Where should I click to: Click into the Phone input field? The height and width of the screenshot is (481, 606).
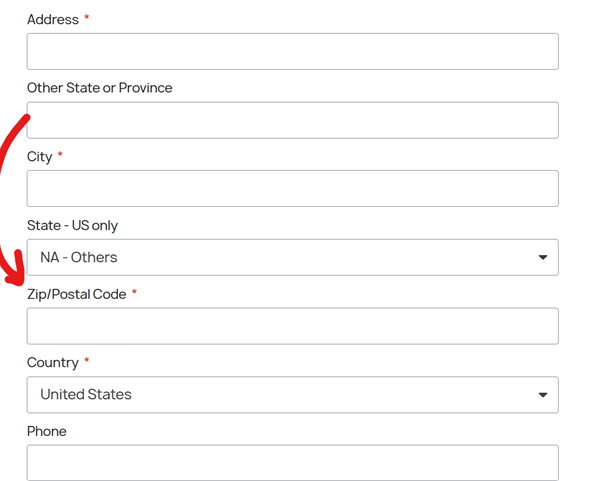[x=292, y=463]
